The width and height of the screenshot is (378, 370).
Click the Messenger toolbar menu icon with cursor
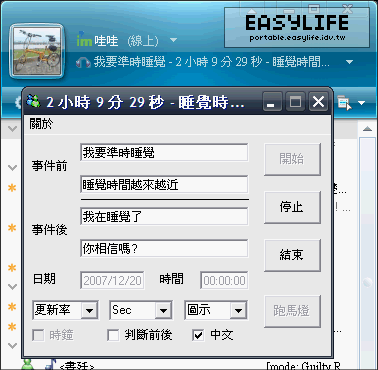pos(344,103)
